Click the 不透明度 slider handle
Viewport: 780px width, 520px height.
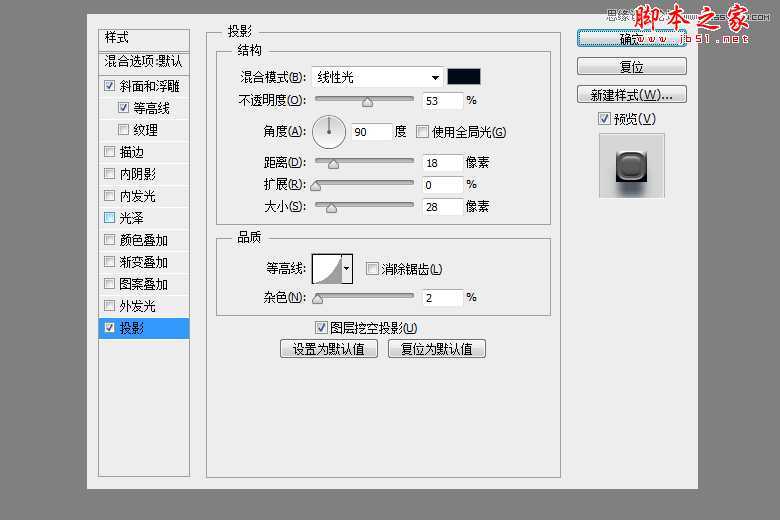[x=367, y=101]
